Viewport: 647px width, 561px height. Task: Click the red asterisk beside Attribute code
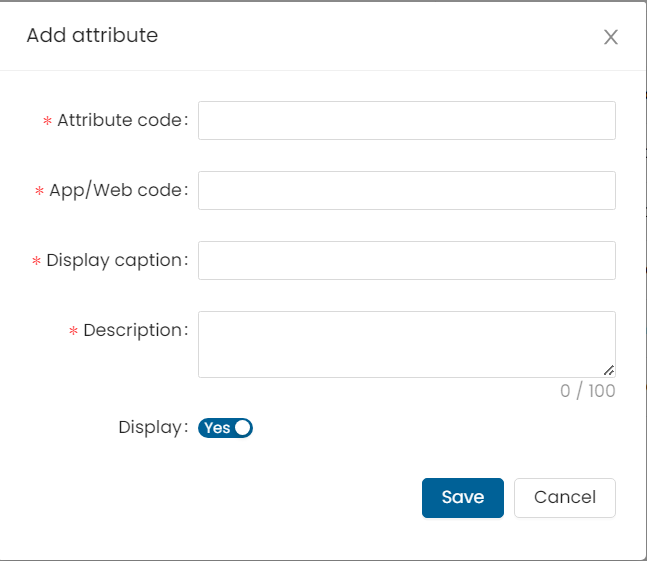click(47, 120)
